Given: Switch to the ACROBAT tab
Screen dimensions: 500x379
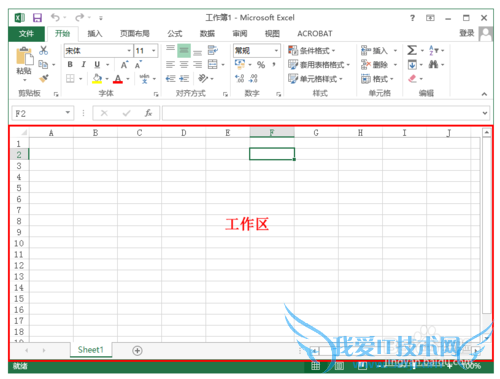Looking at the screenshot, I should coord(315,34).
